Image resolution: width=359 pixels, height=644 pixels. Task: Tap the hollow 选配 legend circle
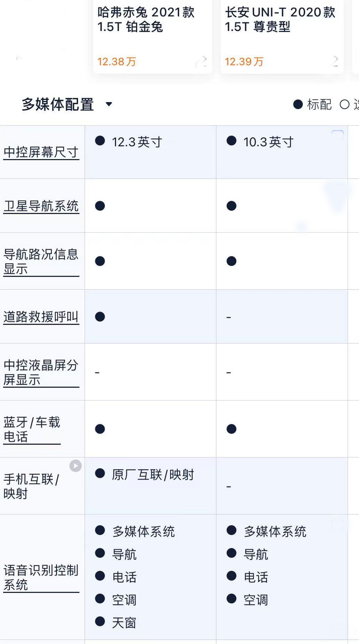pyautogui.click(x=344, y=104)
